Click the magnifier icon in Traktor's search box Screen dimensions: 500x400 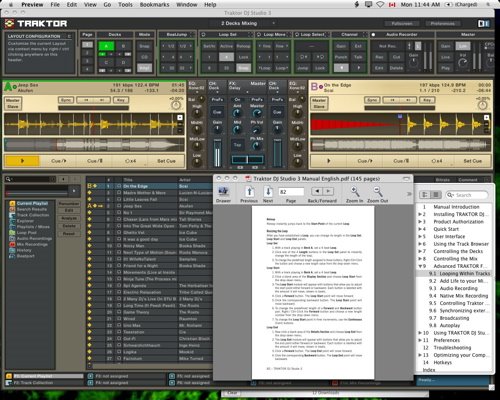click(x=8, y=179)
